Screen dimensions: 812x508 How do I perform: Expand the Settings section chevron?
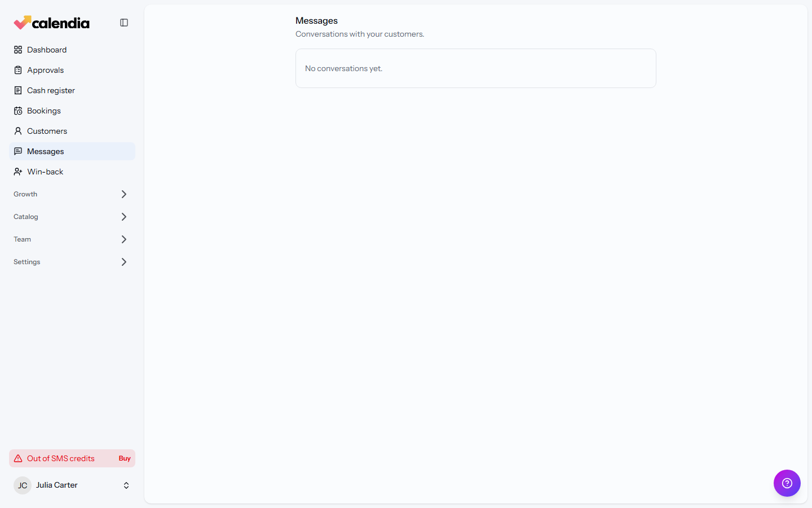(x=124, y=262)
